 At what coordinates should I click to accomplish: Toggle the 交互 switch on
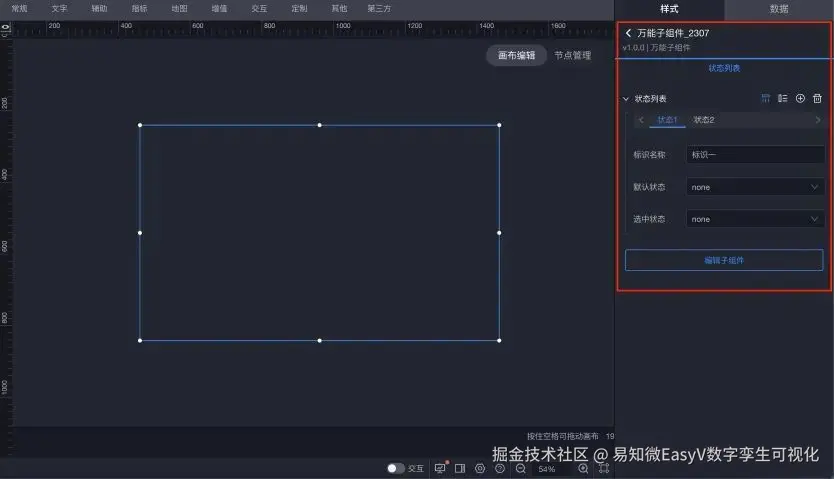(x=395, y=468)
